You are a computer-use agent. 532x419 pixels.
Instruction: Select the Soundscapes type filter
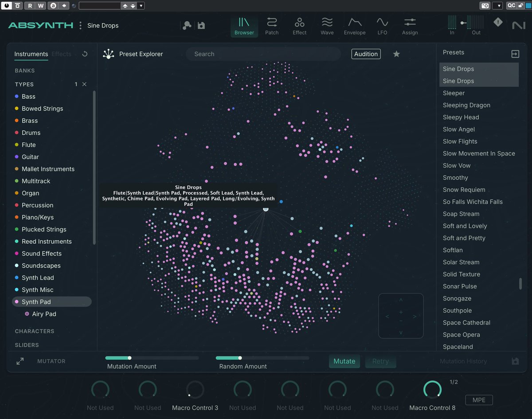point(41,266)
